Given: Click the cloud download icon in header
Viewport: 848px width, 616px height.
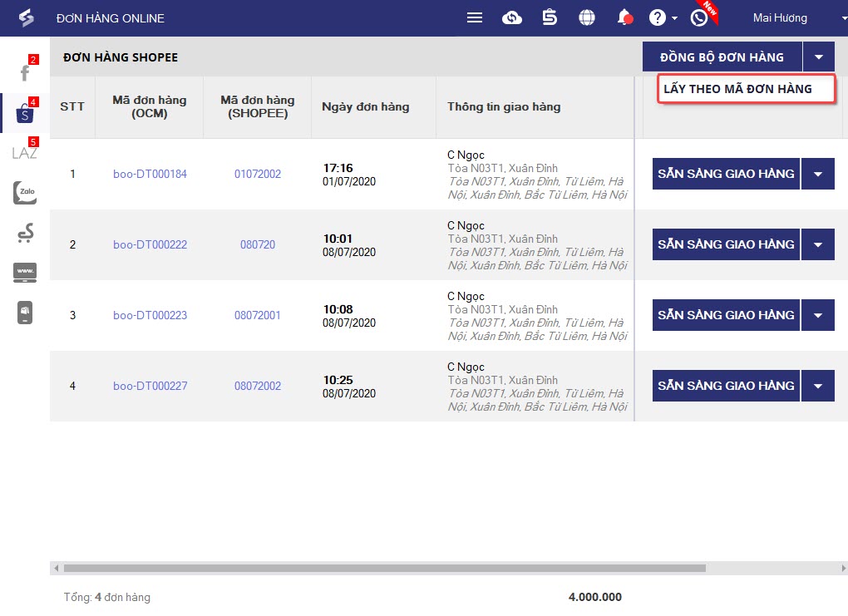Looking at the screenshot, I should [x=511, y=17].
